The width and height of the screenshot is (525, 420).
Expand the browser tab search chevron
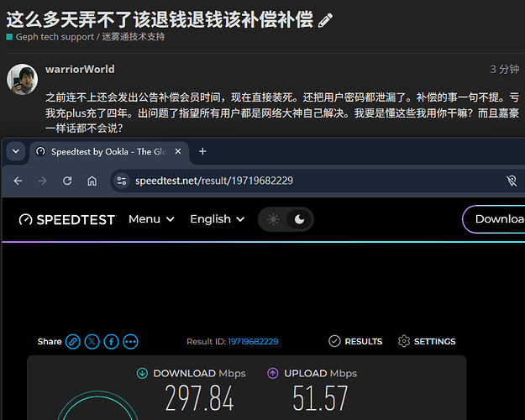pos(16,151)
